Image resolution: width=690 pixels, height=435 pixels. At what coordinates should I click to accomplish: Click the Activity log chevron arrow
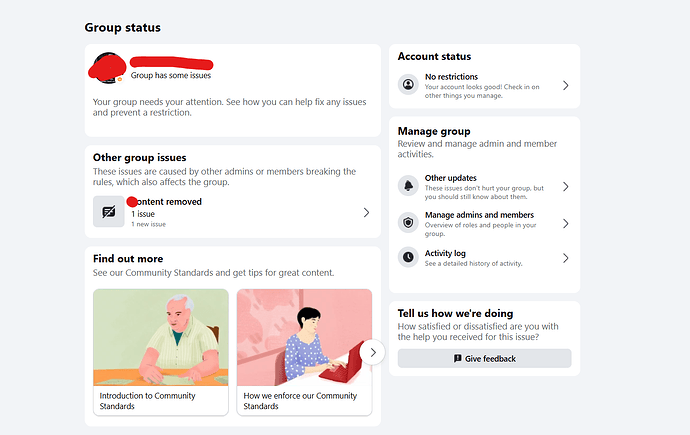pos(566,258)
